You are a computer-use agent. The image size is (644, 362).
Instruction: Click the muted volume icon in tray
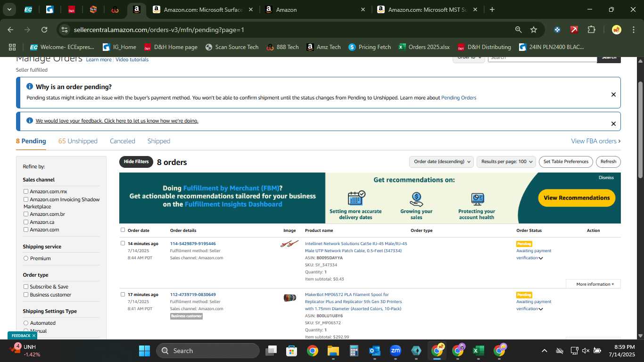coord(586,351)
